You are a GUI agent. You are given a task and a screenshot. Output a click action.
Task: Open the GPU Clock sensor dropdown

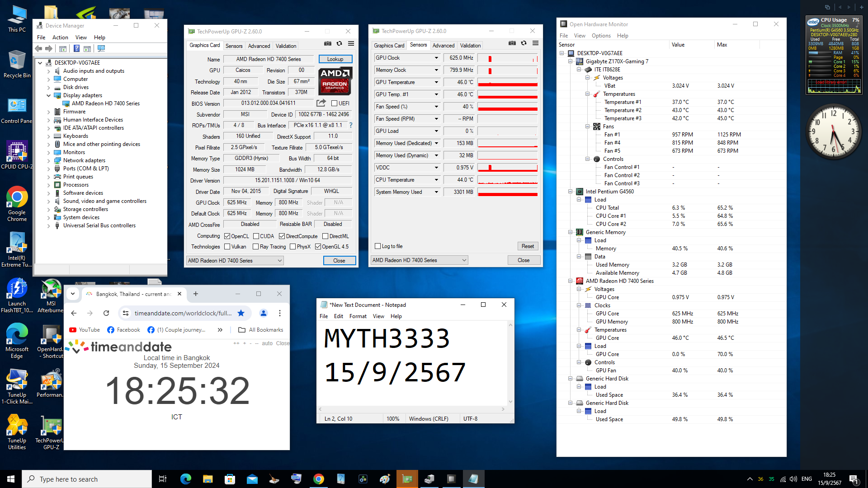[436, 58]
